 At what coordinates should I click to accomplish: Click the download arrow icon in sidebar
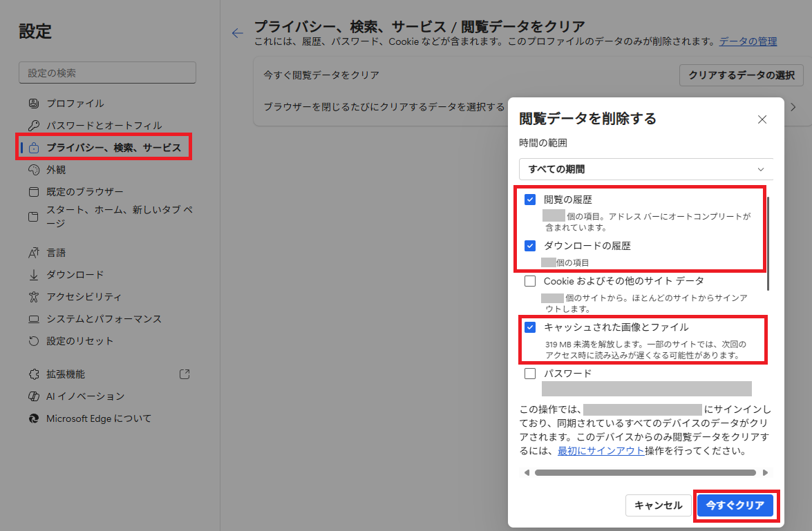click(x=34, y=275)
